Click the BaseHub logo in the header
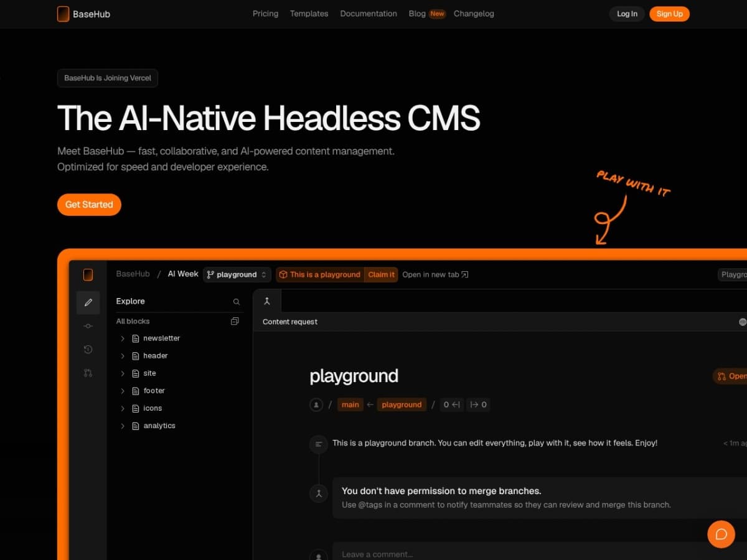747x560 pixels. tap(83, 14)
